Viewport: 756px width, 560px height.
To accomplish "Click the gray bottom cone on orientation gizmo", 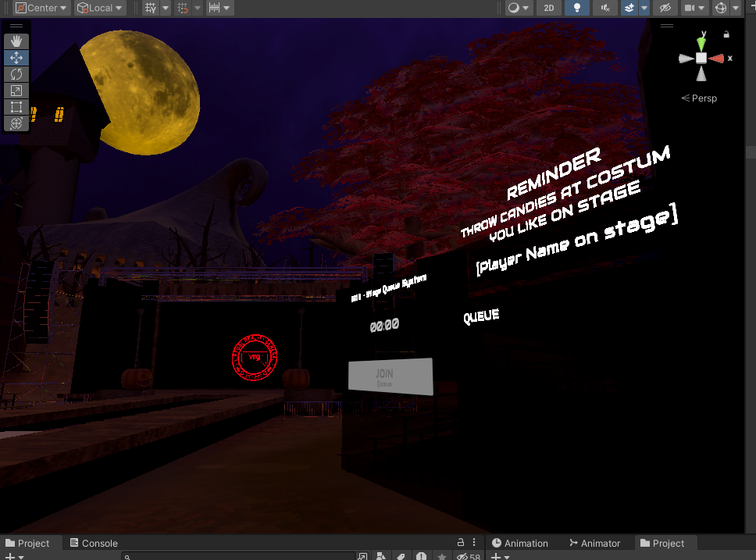I will pyautogui.click(x=701, y=73).
